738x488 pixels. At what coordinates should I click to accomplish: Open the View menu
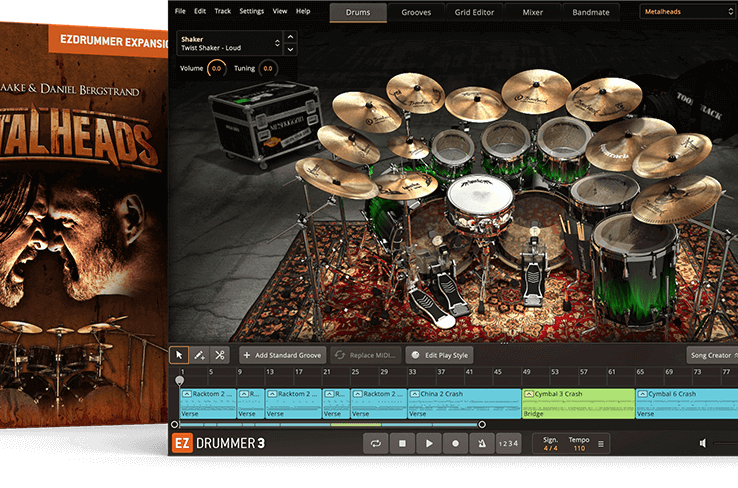click(x=280, y=11)
